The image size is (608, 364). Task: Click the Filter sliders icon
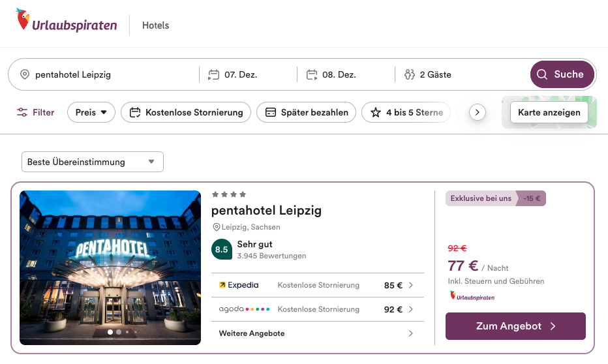click(x=22, y=112)
